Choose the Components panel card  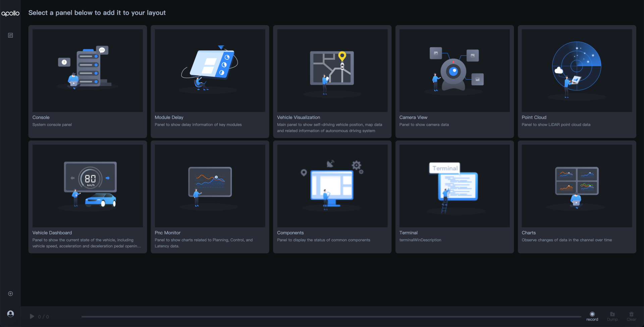point(332,197)
